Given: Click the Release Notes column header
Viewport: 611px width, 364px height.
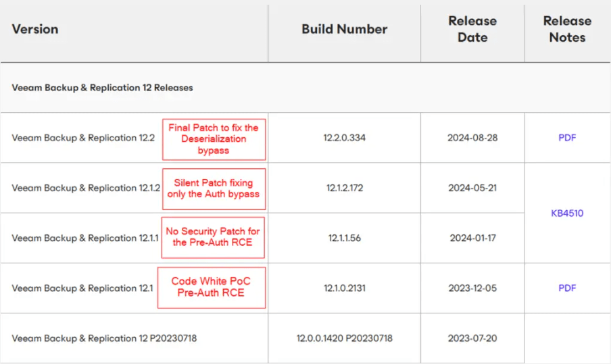Looking at the screenshot, I should click(x=567, y=29).
